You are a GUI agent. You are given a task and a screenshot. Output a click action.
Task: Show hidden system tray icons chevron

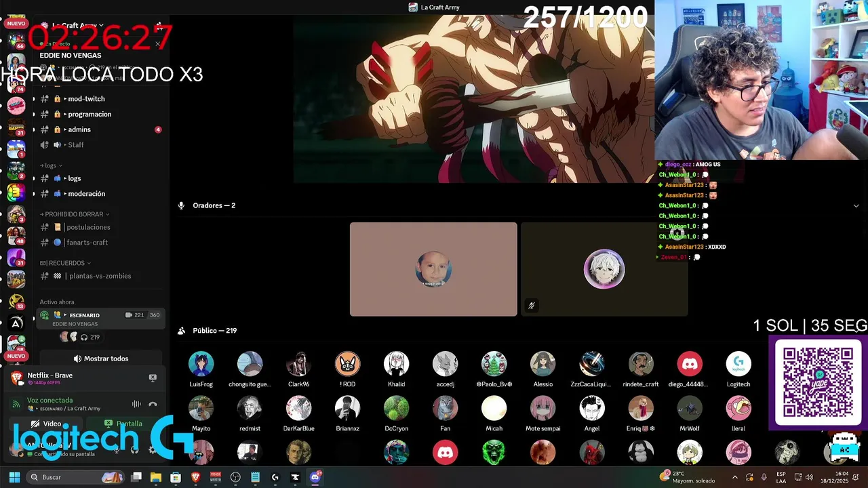click(x=734, y=477)
